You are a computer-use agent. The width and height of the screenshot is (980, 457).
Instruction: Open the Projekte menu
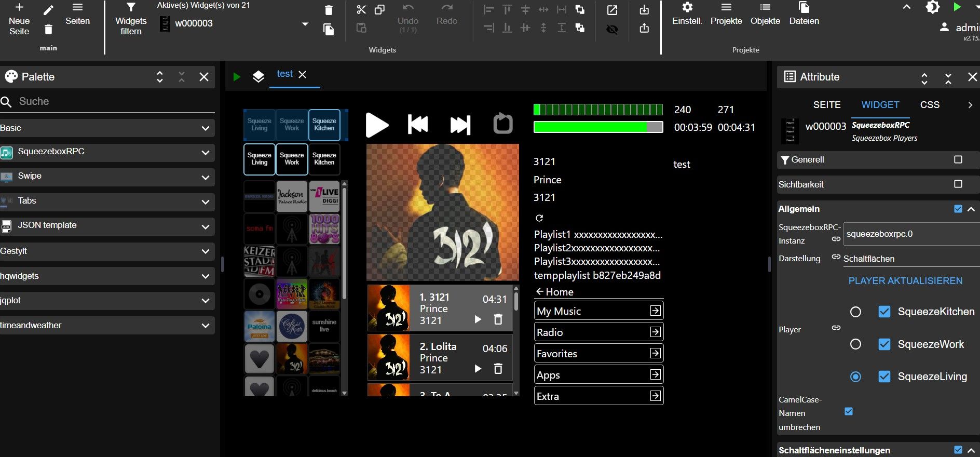click(x=726, y=15)
